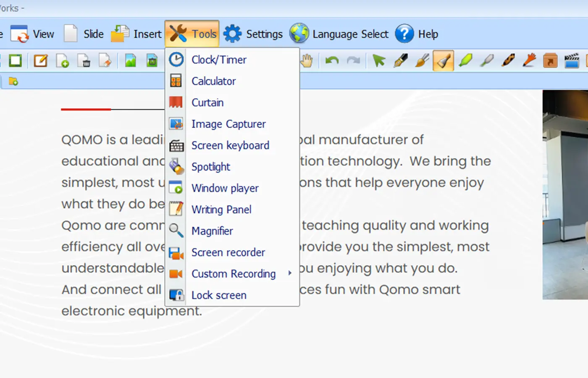Select the green highlighter tool

(465, 61)
